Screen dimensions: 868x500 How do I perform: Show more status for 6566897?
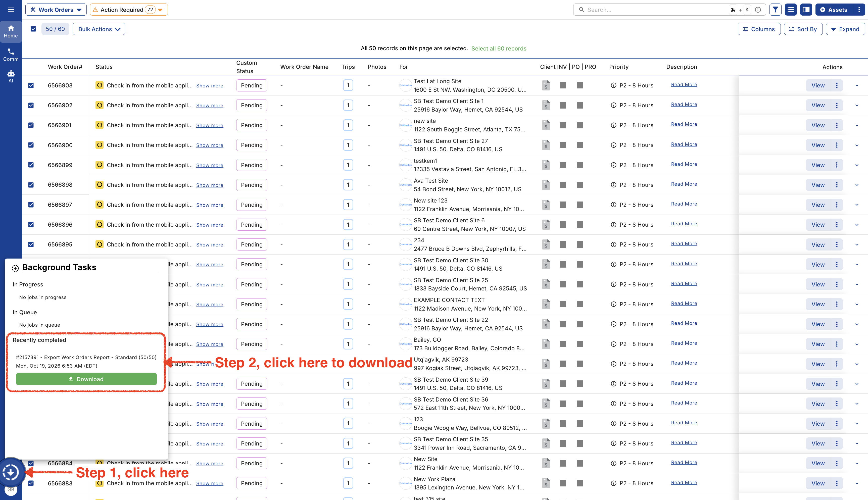click(x=209, y=205)
